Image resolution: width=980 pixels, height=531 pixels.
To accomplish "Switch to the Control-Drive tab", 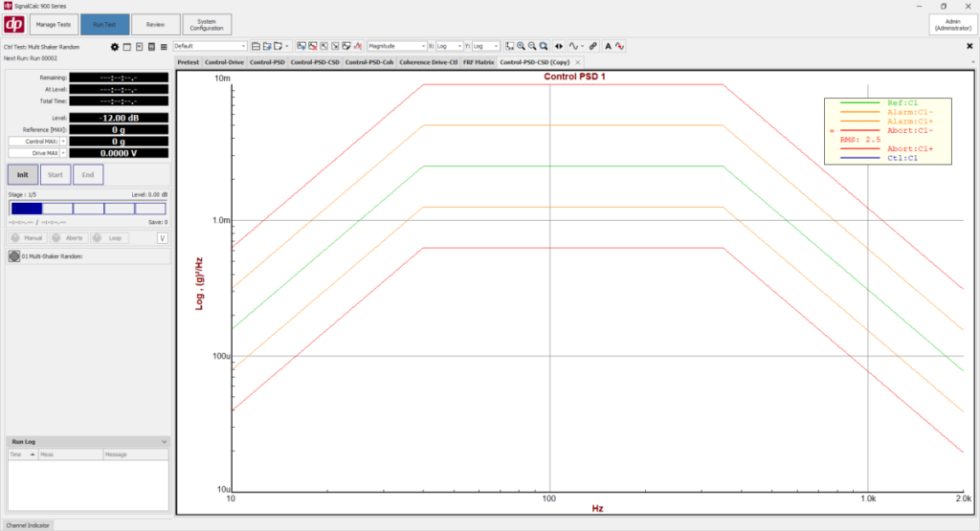I will 224,62.
